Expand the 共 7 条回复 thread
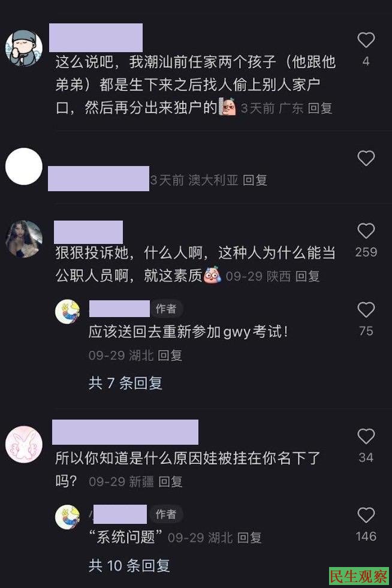The height and width of the screenshot is (588, 392). tap(125, 383)
